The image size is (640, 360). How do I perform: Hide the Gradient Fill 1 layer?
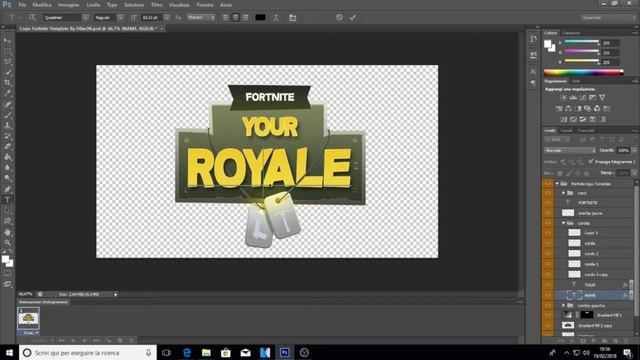click(547, 315)
